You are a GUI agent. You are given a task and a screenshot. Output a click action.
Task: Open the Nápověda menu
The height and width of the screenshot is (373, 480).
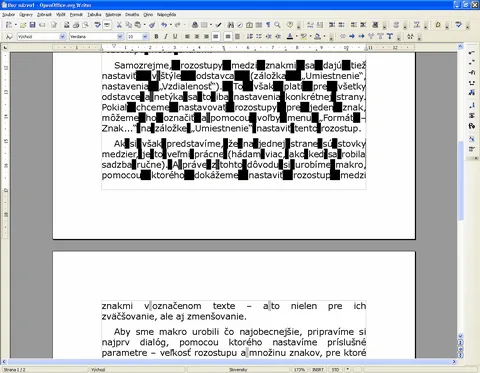pyautogui.click(x=166, y=15)
